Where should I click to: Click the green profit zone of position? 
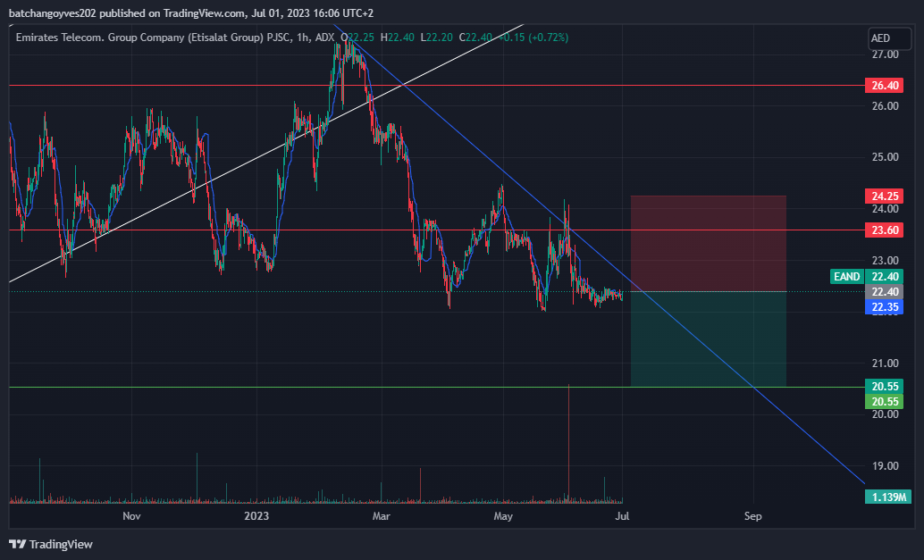[x=709, y=339]
